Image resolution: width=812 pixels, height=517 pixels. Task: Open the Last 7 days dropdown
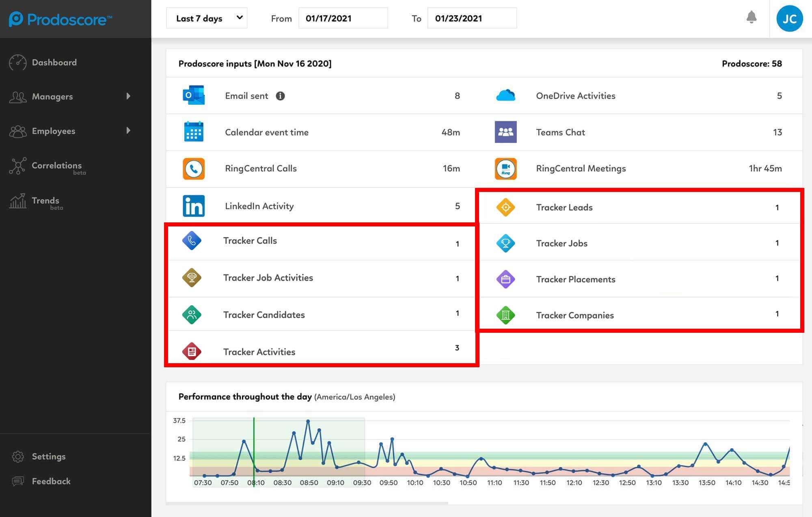click(x=207, y=18)
